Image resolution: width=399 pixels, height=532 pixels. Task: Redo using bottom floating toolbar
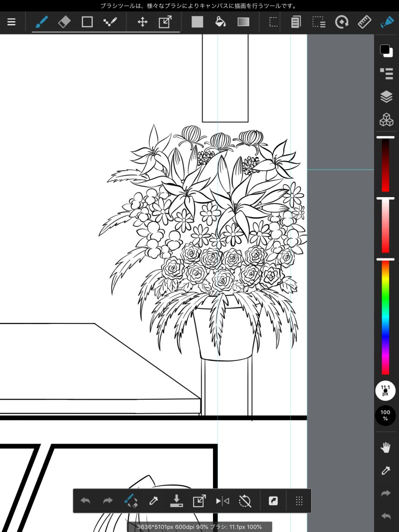[108, 501]
